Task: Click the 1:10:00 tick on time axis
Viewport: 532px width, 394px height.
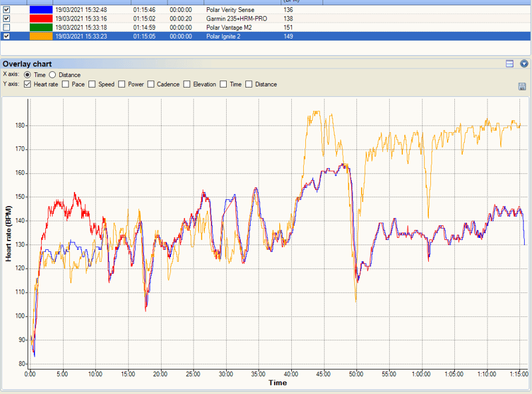Action: (487, 374)
